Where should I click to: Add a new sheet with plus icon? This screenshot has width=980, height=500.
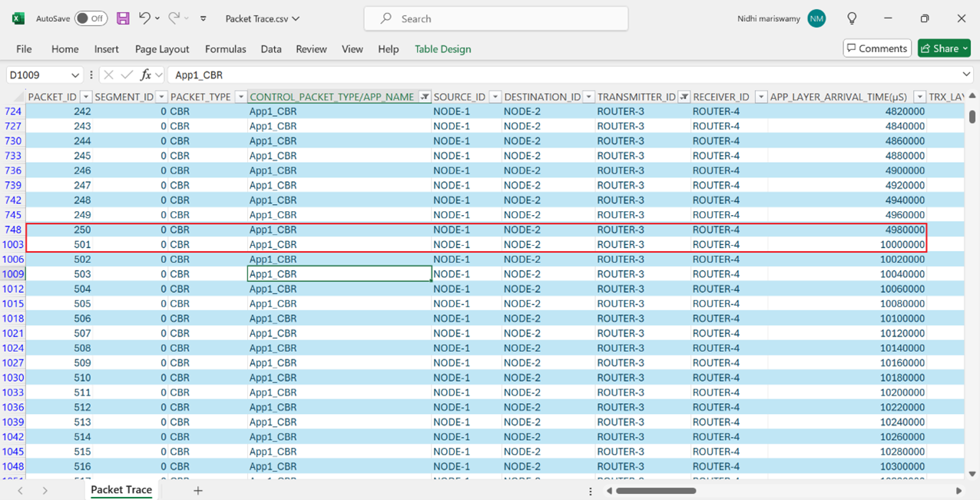pyautogui.click(x=197, y=490)
